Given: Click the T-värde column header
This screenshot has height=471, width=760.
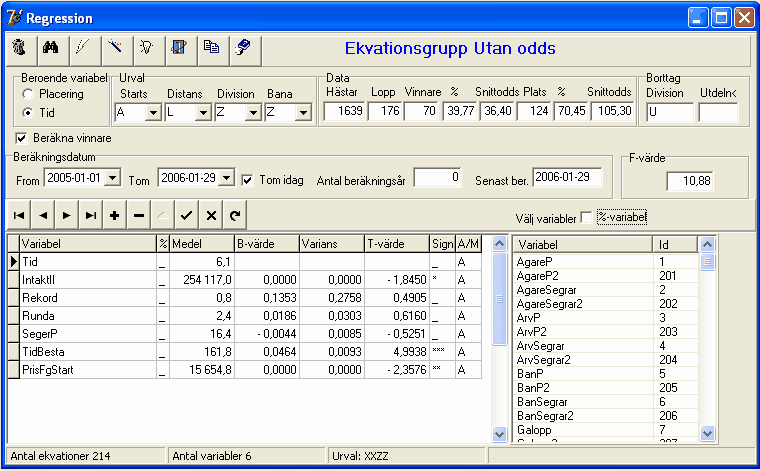Looking at the screenshot, I should [397, 244].
